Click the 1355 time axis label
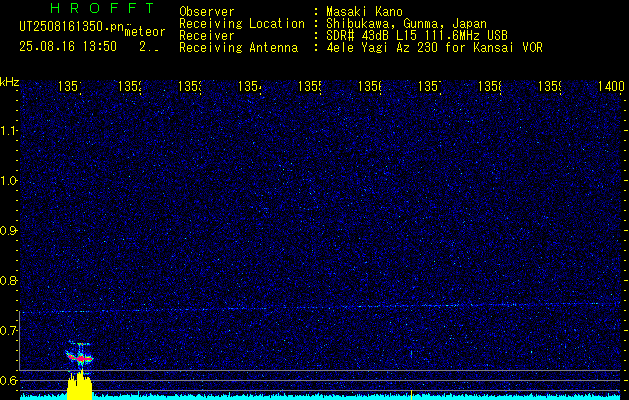This screenshot has width=629, height=400. coord(309,86)
